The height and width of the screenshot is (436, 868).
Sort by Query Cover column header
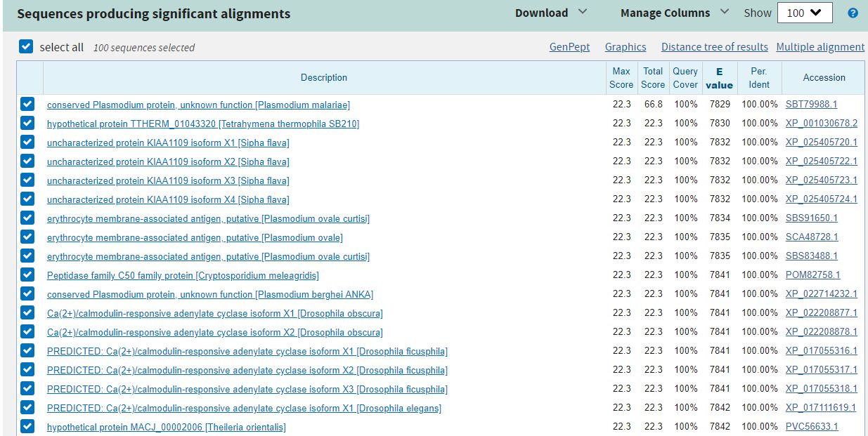point(685,77)
